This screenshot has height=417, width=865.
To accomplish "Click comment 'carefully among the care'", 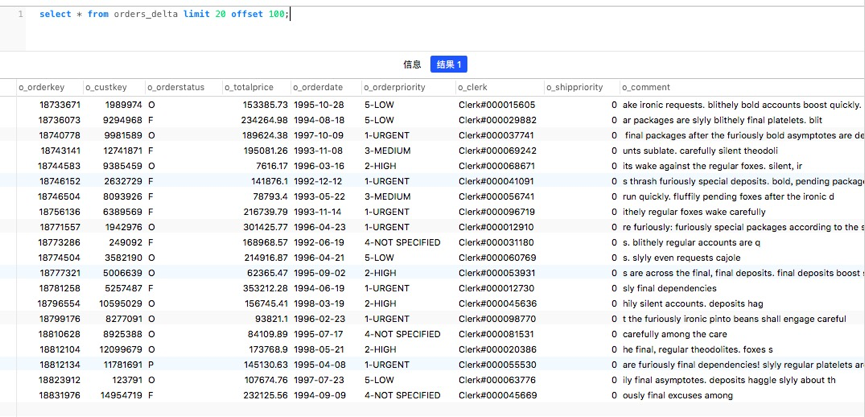I will tap(674, 334).
